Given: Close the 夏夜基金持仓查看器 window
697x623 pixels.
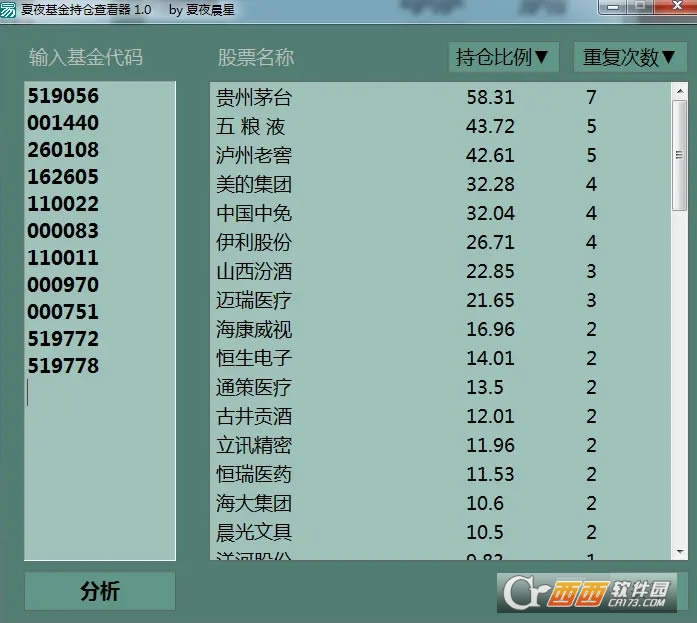Looking at the screenshot, I should (x=676, y=6).
